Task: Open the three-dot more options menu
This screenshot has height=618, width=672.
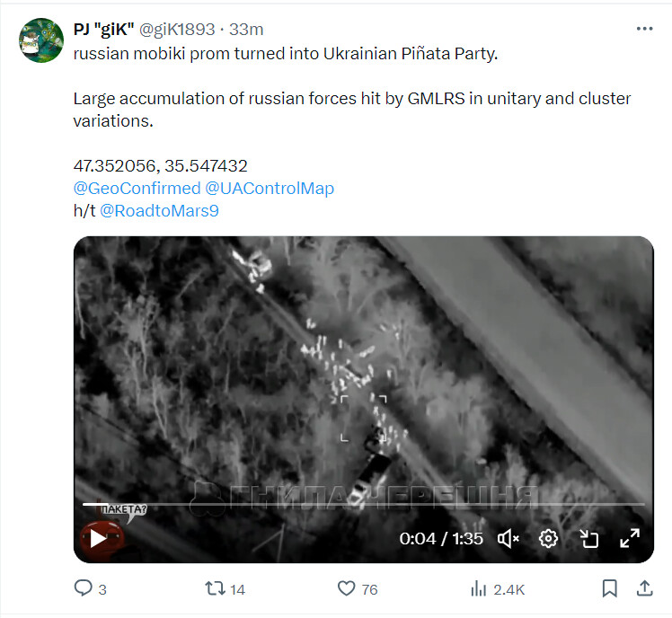Action: tap(644, 29)
